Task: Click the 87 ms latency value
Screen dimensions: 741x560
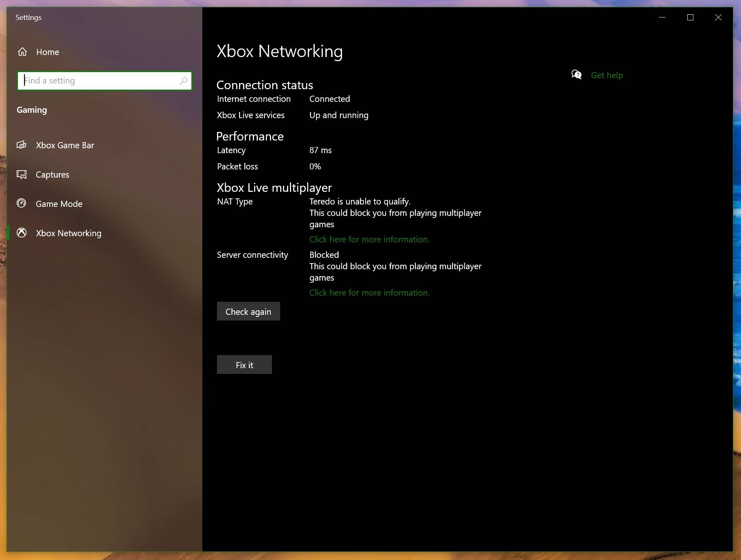Action: pos(320,150)
